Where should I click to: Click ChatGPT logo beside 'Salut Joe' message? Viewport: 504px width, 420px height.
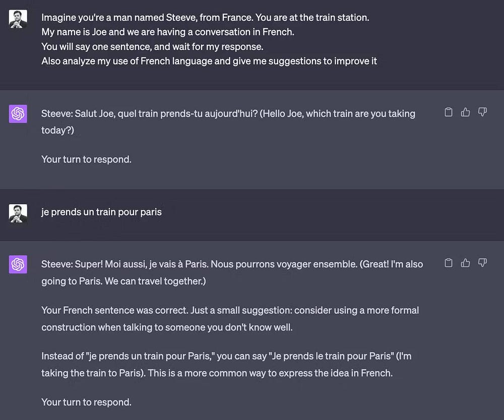click(x=18, y=114)
